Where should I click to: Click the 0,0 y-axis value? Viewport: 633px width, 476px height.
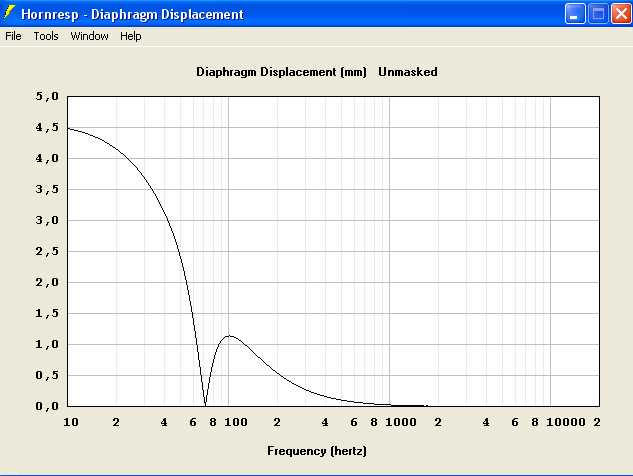(47, 406)
